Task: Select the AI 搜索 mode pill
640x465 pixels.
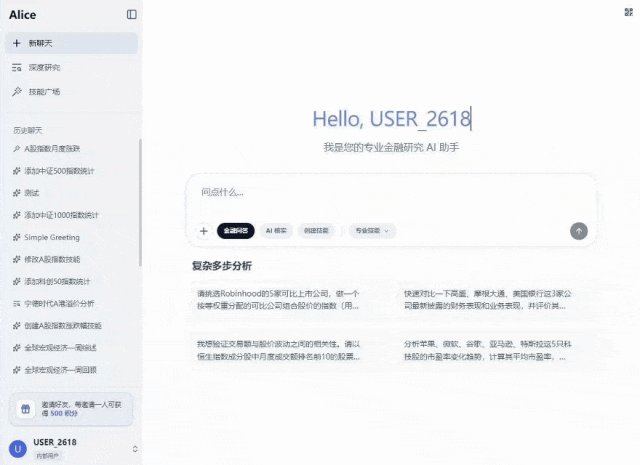Action: (x=276, y=231)
